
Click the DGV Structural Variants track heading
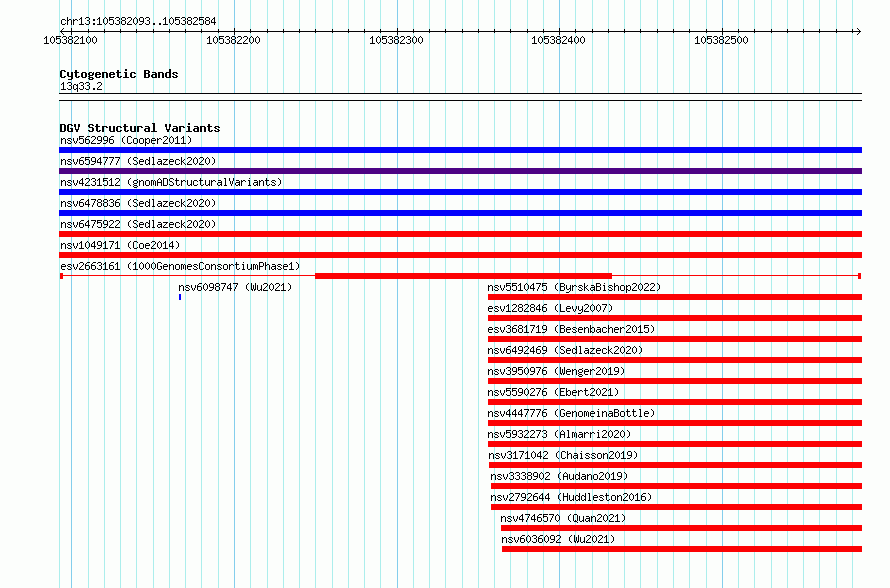tap(140, 128)
